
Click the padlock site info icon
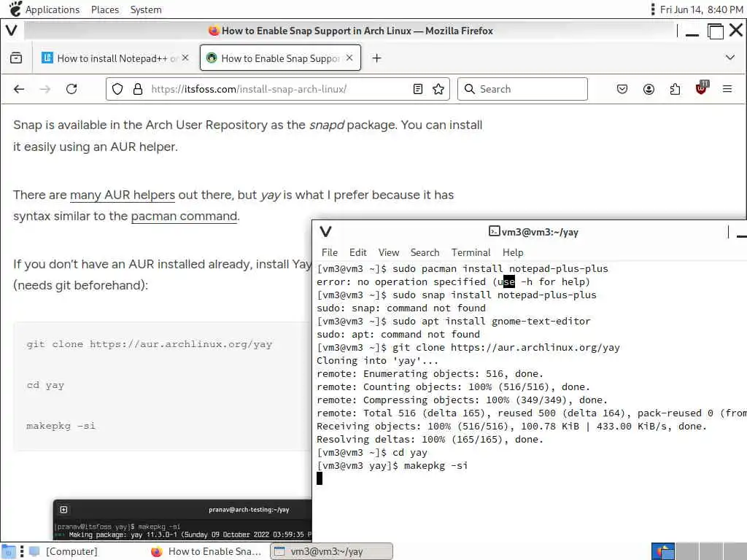[x=138, y=89]
